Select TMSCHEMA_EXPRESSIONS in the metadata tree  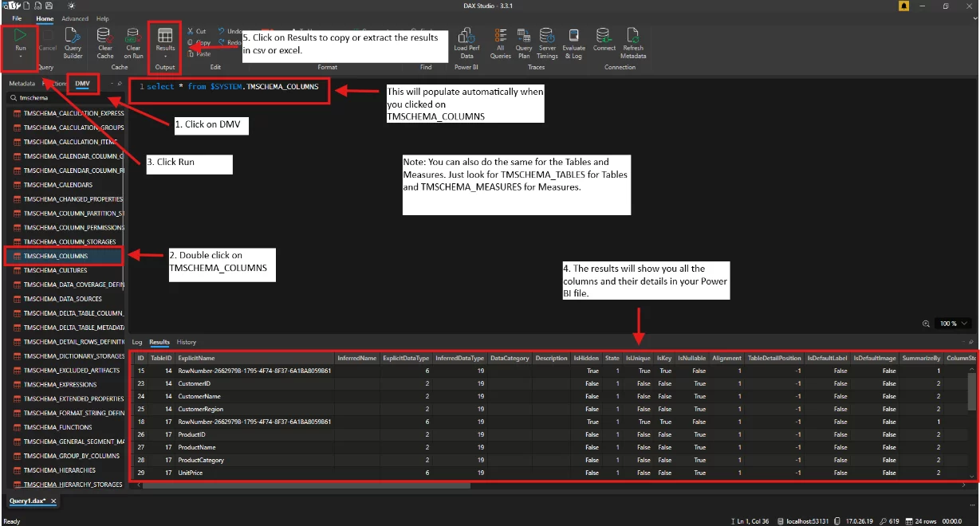(66, 384)
